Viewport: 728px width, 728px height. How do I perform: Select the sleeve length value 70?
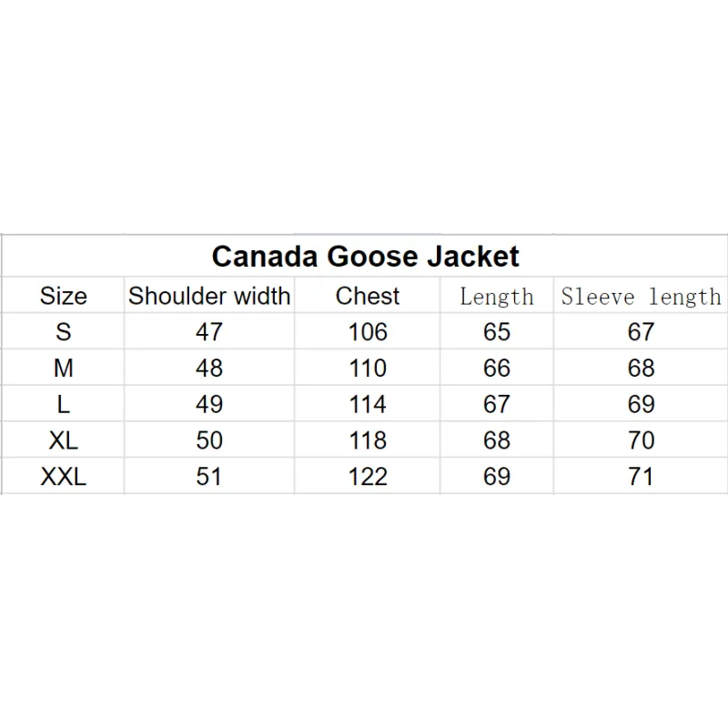[641, 440]
